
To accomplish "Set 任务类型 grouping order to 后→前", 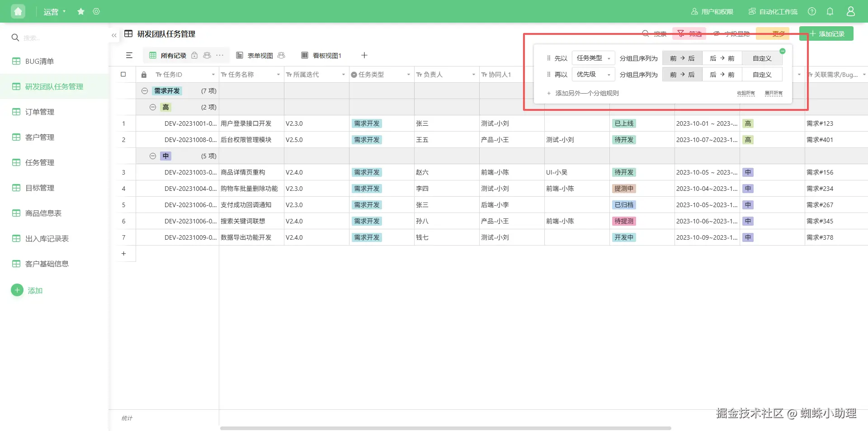I will point(722,58).
